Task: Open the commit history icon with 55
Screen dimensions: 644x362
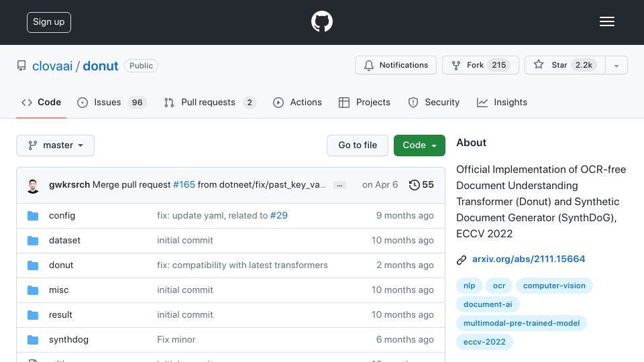Action: point(421,185)
